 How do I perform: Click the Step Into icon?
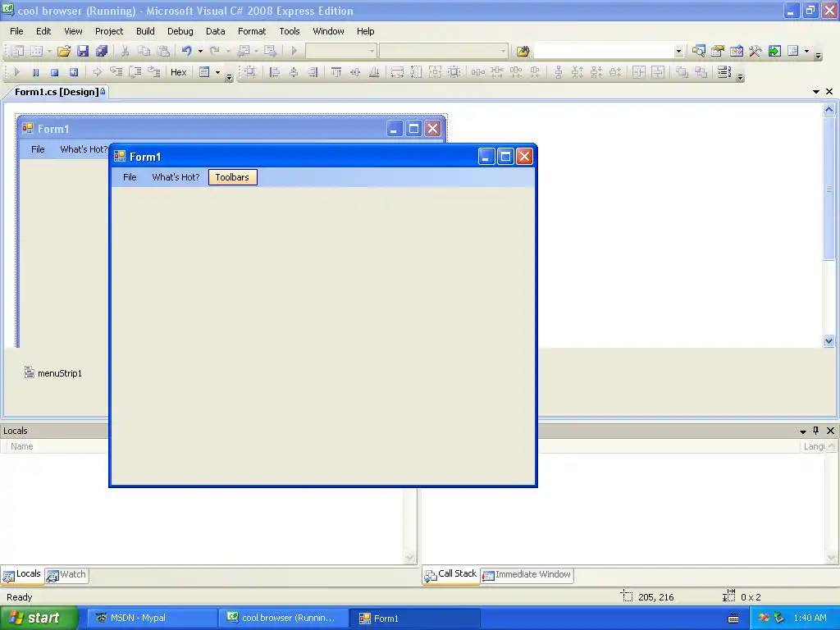(x=116, y=72)
